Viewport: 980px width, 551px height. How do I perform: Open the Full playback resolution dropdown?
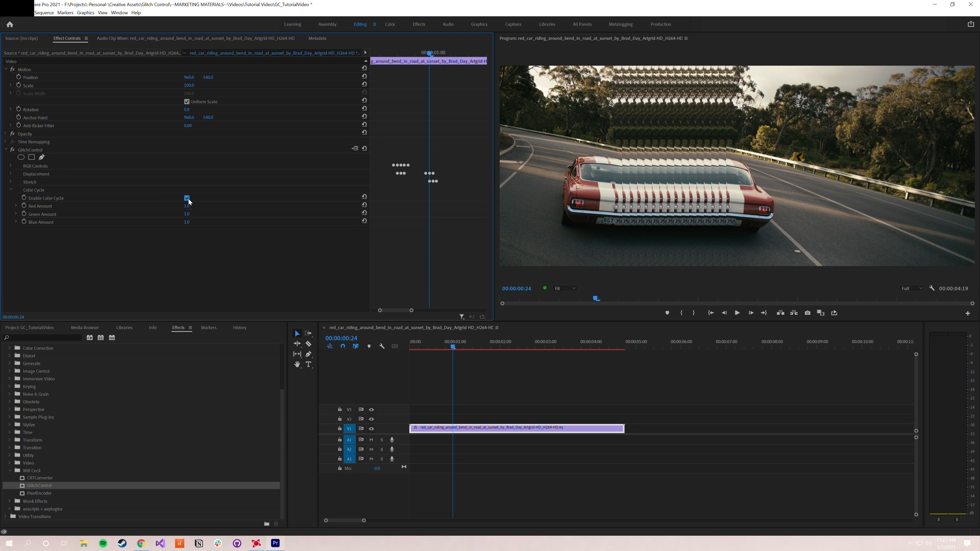click(912, 289)
